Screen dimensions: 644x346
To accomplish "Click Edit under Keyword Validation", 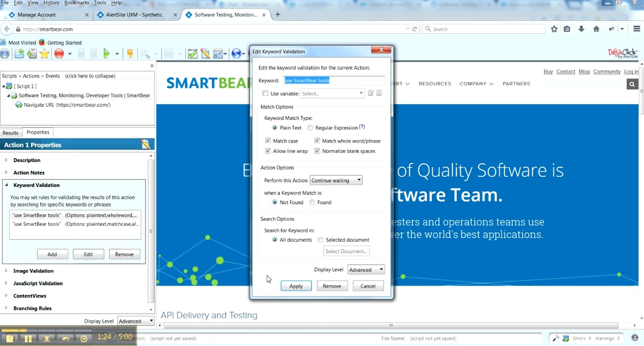I will (x=88, y=254).
